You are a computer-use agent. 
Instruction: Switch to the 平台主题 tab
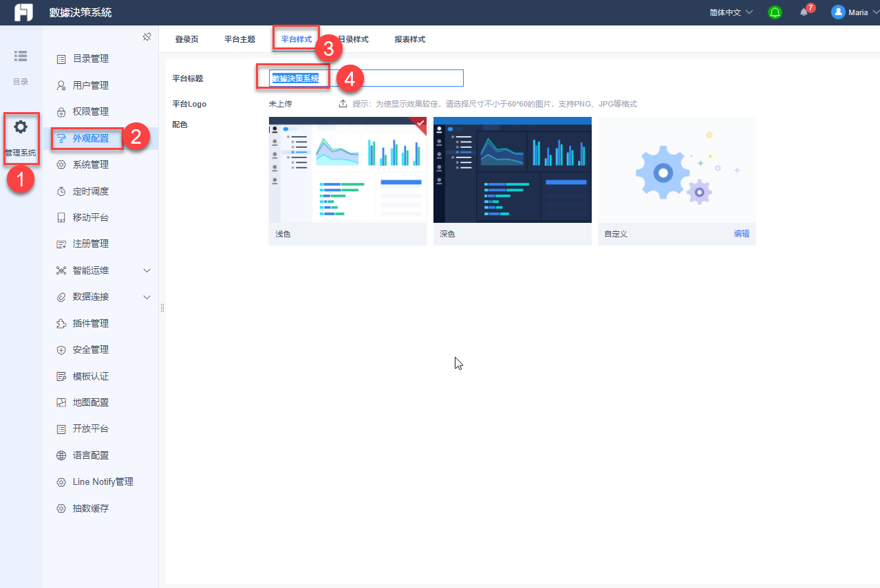[239, 39]
